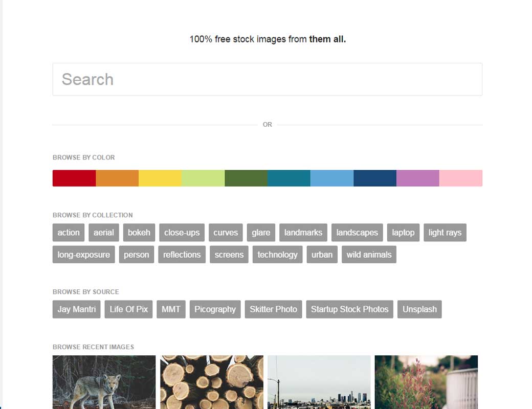Browse images from Startup Stock Photos
The width and height of the screenshot is (532, 409).
pyautogui.click(x=350, y=309)
